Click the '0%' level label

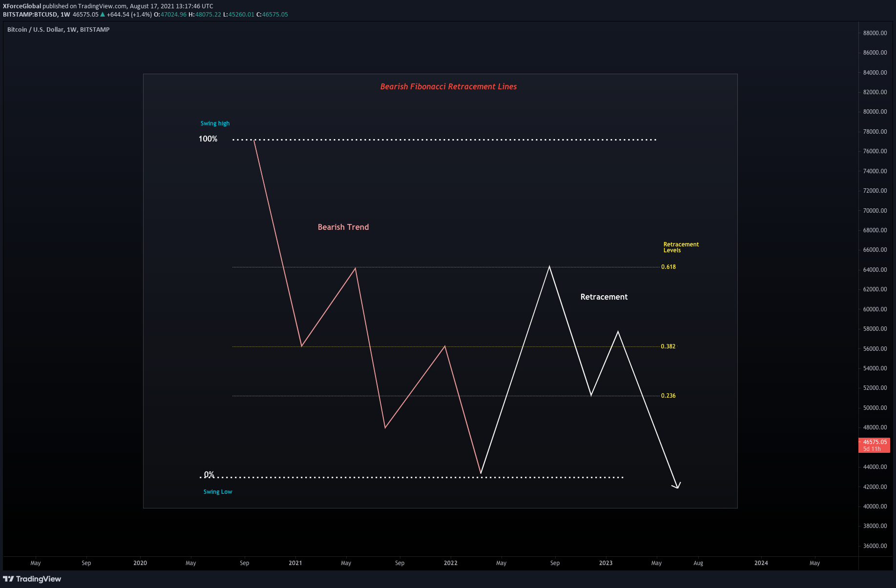209,475
